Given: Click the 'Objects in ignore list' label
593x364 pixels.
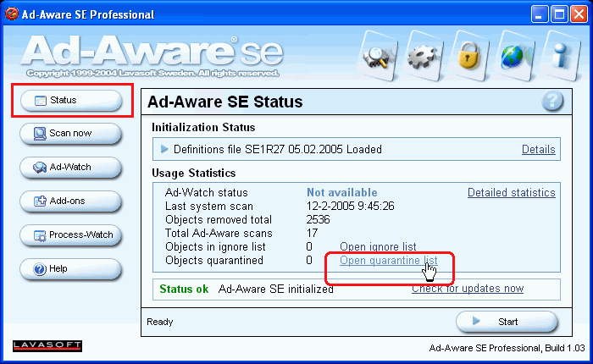Looking at the screenshot, I should (x=215, y=247).
